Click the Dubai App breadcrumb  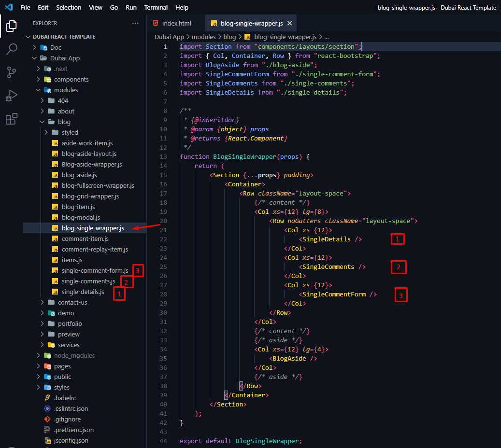click(x=170, y=37)
